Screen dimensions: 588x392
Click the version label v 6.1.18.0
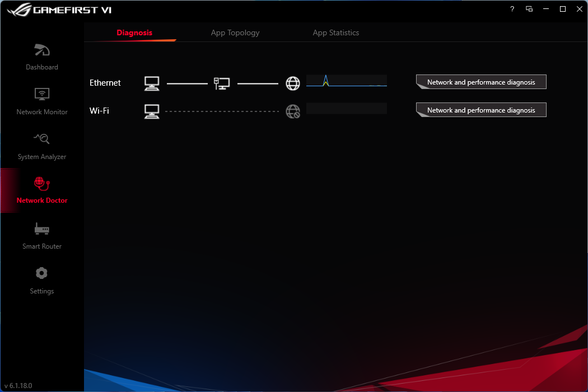(x=18, y=385)
